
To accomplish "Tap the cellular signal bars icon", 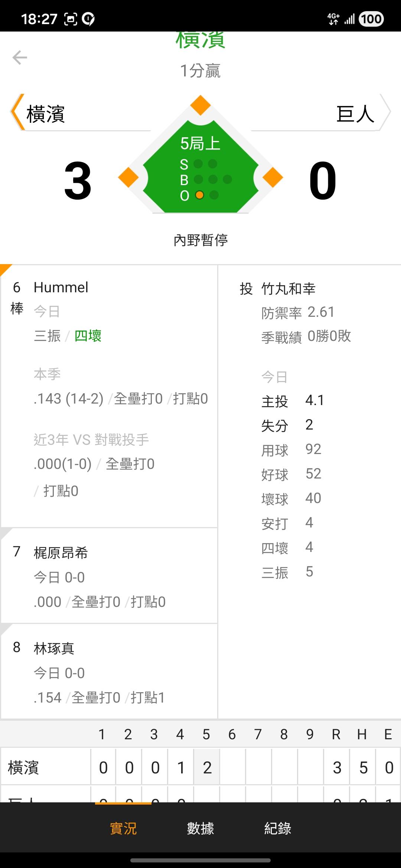I will [349, 19].
